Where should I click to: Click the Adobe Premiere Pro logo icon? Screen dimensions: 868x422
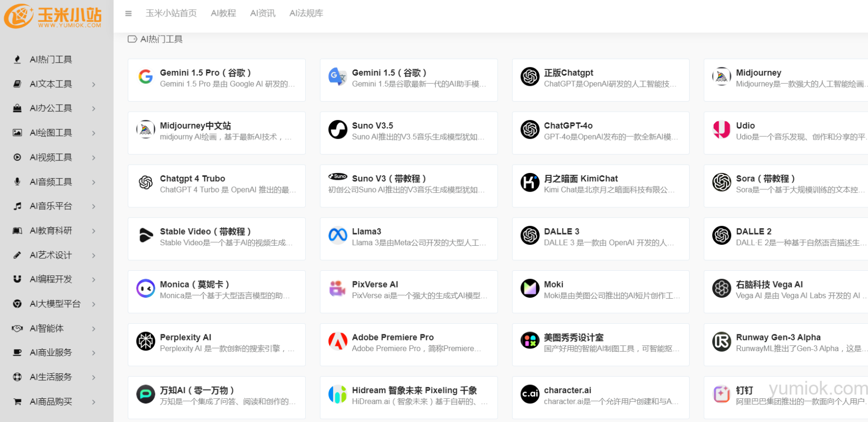click(338, 342)
